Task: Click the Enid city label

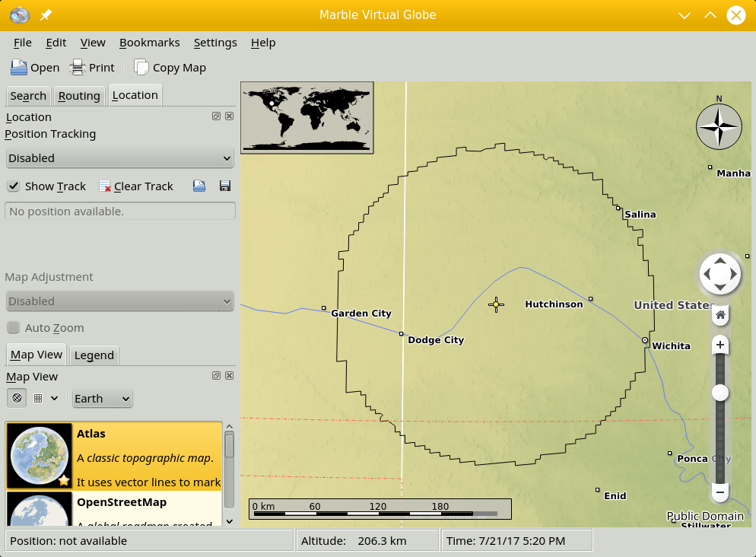Action: (x=615, y=496)
